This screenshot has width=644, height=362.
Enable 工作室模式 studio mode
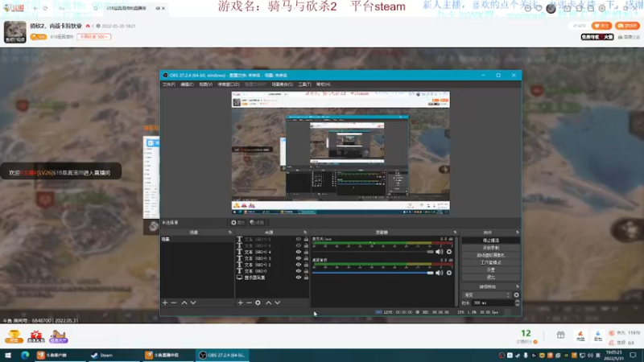(491, 262)
